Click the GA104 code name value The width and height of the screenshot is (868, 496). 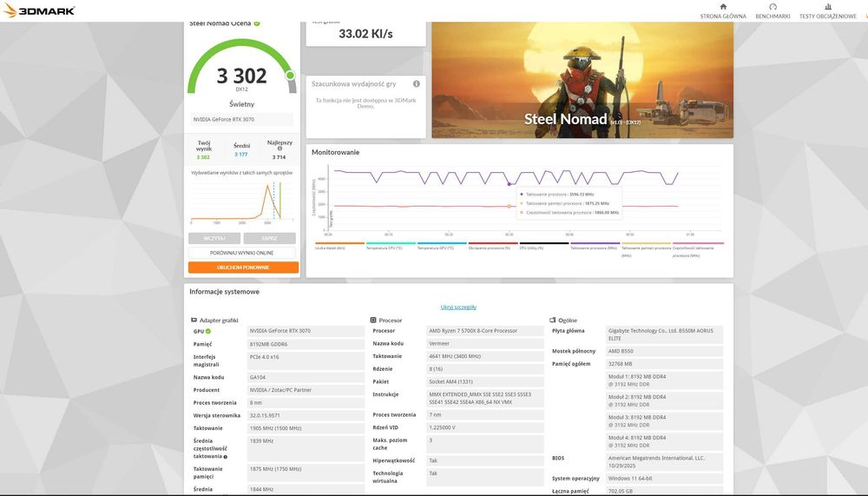pos(306,377)
